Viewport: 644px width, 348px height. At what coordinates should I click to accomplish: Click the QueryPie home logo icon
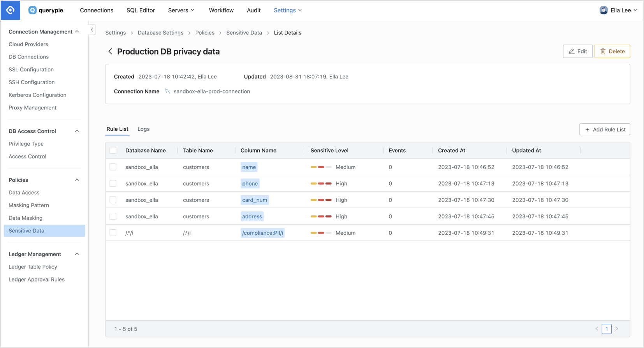point(11,10)
